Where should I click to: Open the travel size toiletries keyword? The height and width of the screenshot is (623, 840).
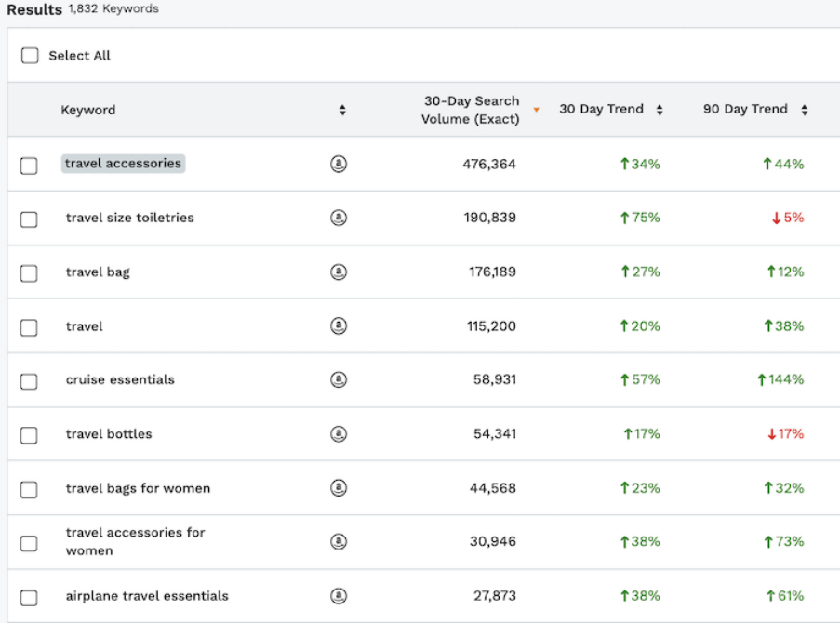[129, 218]
